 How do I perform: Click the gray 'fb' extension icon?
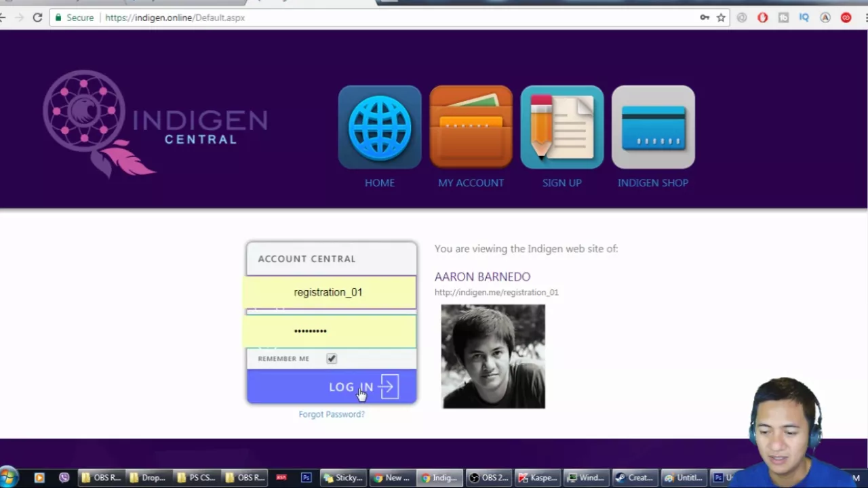coord(783,18)
